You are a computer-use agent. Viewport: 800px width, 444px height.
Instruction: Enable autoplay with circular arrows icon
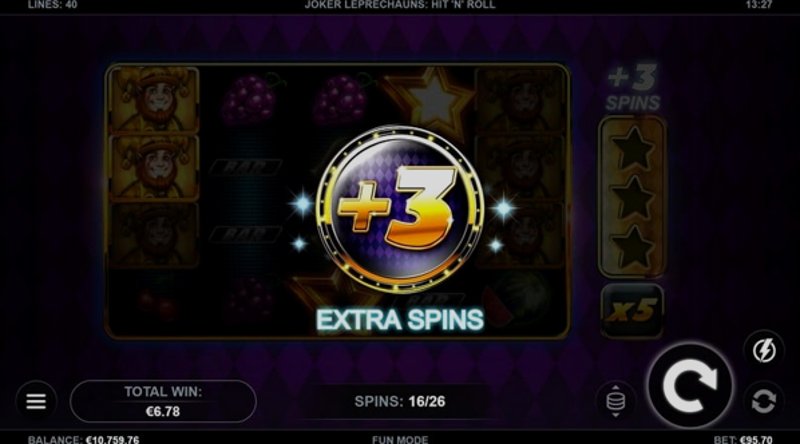point(764,401)
